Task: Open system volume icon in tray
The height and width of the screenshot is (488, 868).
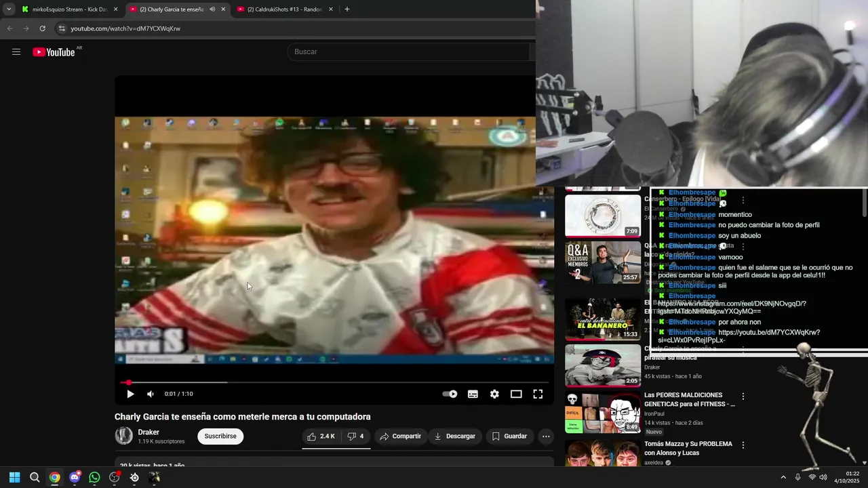Action: [x=823, y=477]
